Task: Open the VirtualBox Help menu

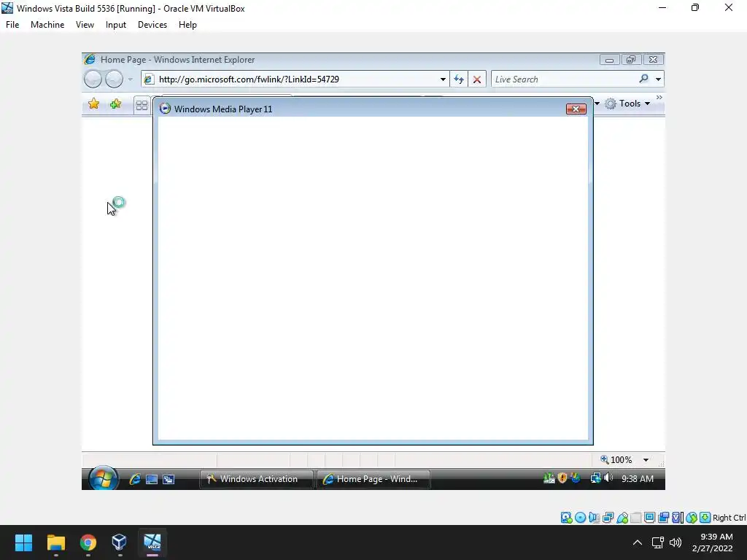Action: click(x=187, y=24)
